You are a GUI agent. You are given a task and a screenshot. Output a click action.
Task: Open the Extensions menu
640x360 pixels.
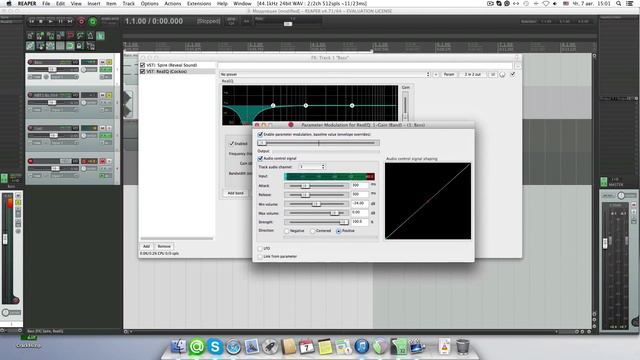point(199,4)
